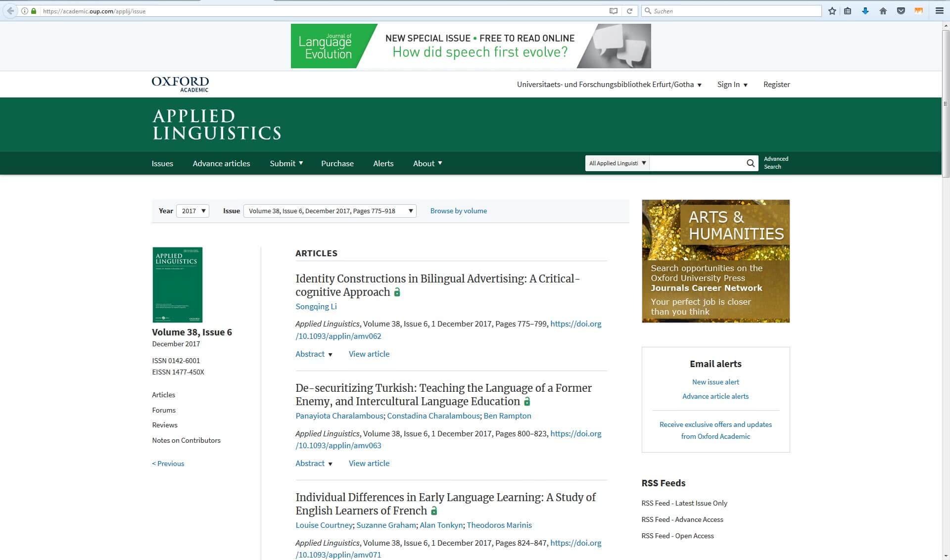Screen dimensions: 950x560
Task: Go to the browser home icon
Action: point(883,11)
